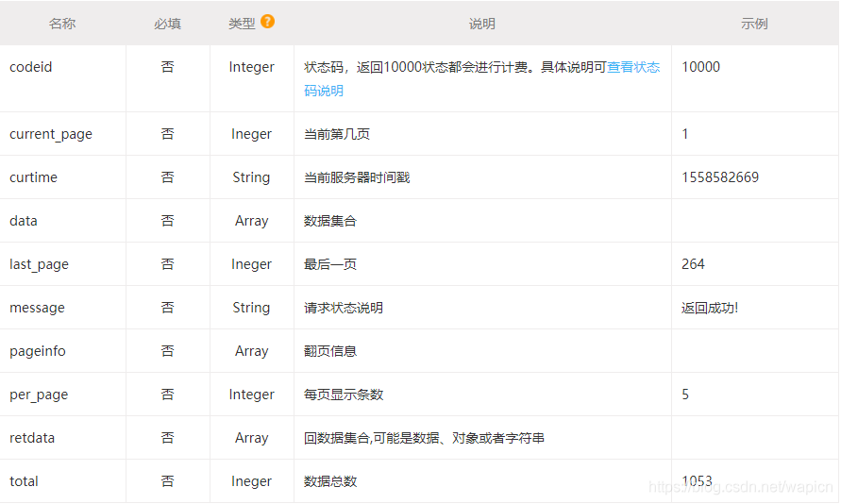Select the 数据集合 description in data row

point(330,221)
